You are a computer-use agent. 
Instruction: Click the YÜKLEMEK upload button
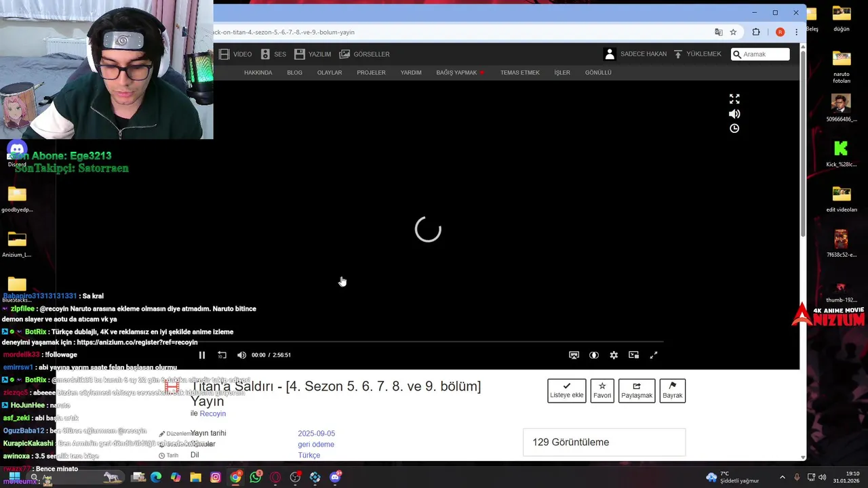(x=697, y=54)
